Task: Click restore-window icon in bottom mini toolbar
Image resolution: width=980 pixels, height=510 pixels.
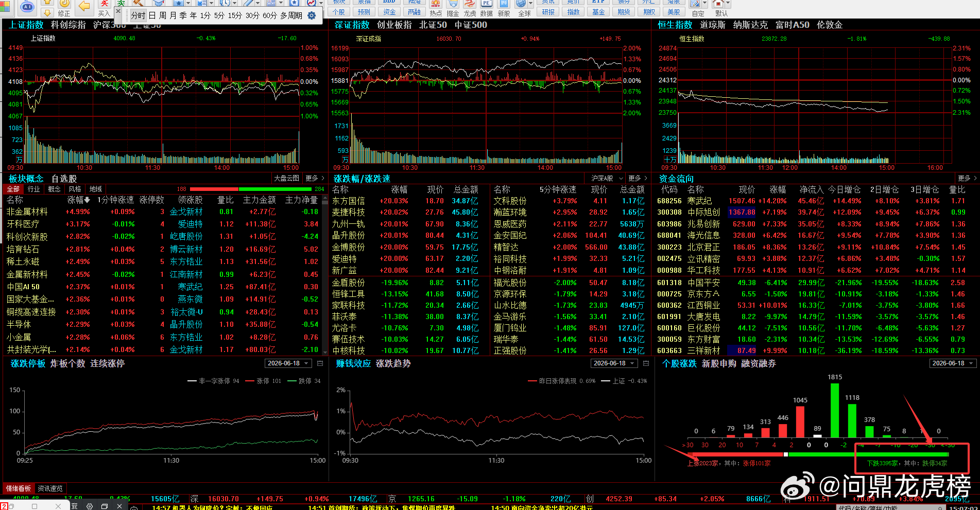Action: pos(105,506)
